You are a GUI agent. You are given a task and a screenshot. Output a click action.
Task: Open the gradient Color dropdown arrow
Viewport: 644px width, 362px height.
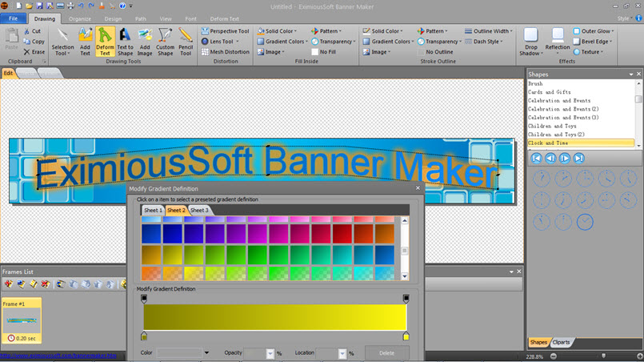(206, 353)
